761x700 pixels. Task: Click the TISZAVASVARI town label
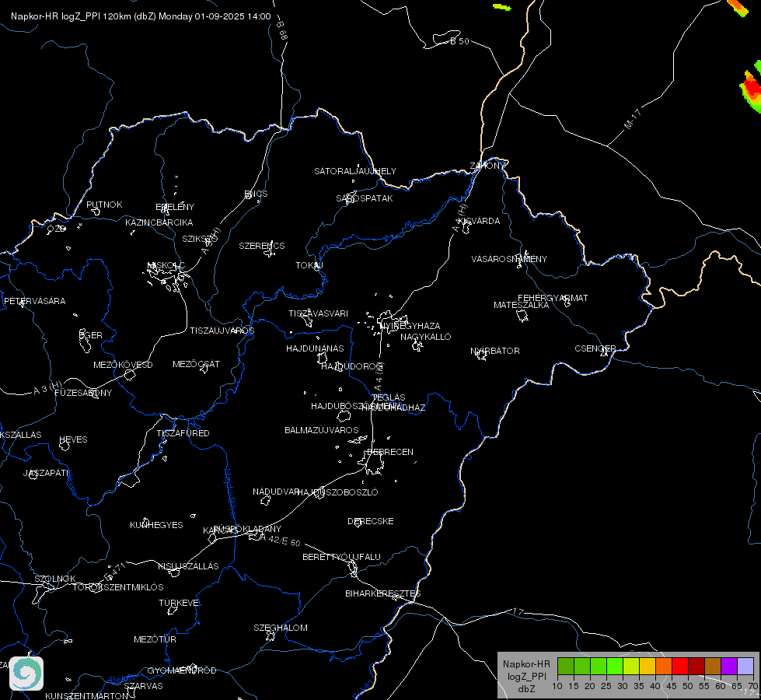point(319,313)
